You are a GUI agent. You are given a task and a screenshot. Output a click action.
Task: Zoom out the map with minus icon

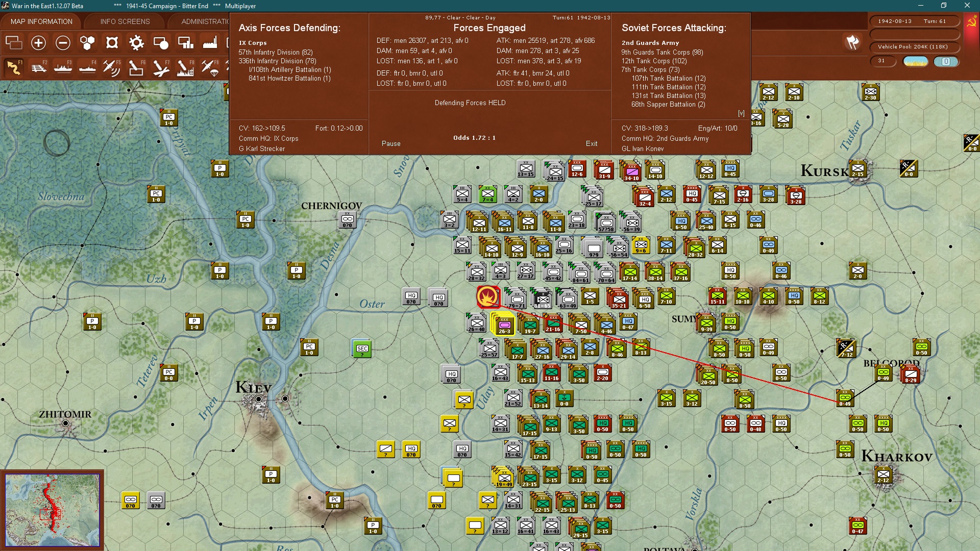point(63,43)
